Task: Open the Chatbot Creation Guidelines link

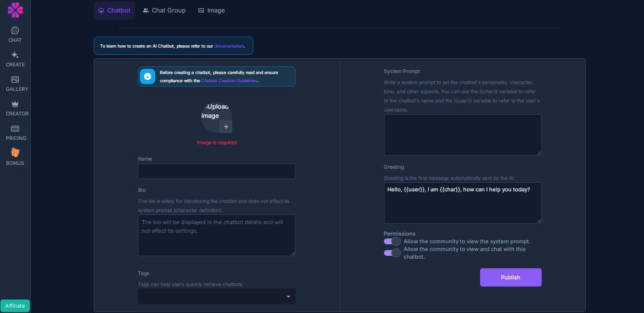Action: [x=229, y=81]
